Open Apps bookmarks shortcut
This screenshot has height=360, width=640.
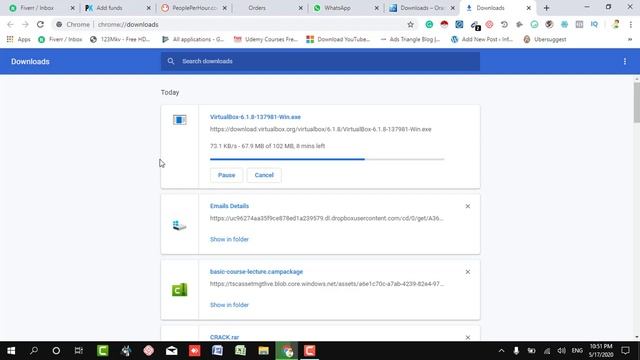click(19, 39)
